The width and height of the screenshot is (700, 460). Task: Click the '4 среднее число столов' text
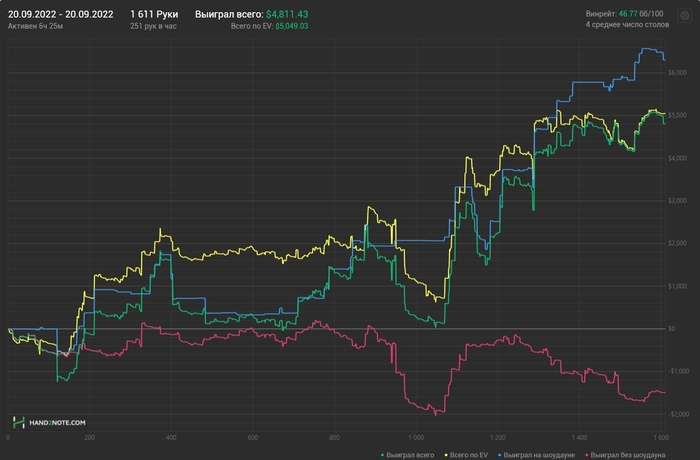pyautogui.click(x=627, y=25)
